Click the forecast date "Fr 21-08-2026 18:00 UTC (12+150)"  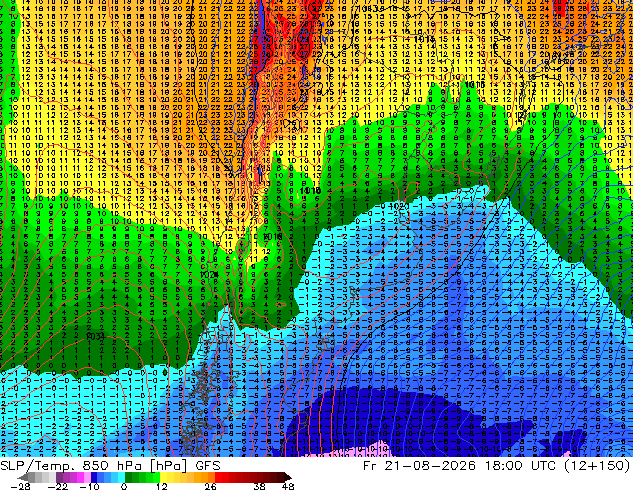pos(497,465)
